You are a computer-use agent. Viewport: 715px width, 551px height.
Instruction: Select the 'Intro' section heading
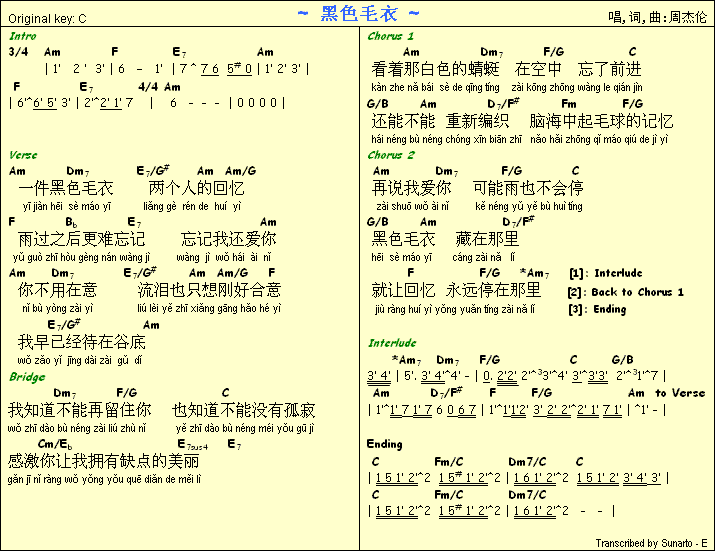[23, 36]
